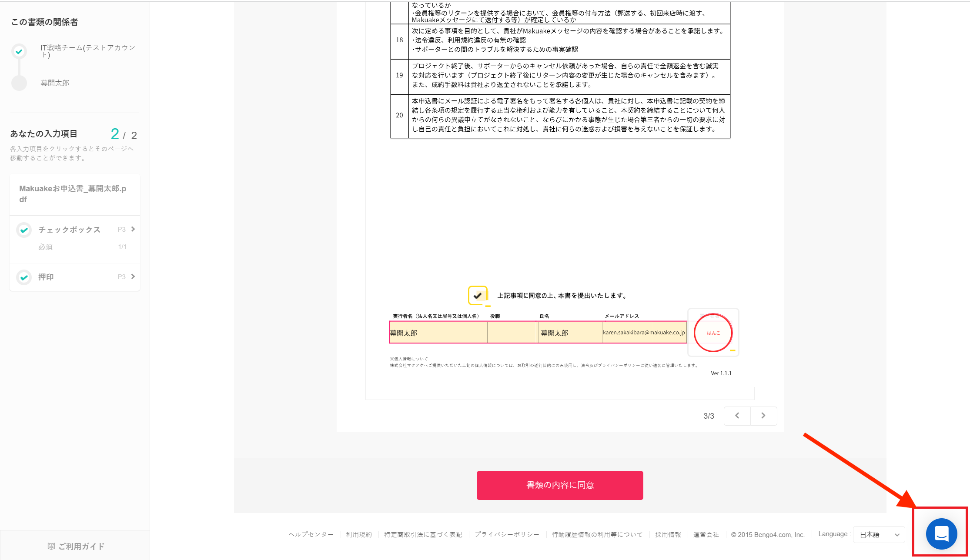
Task: Go to previous document page
Action: tap(737, 416)
